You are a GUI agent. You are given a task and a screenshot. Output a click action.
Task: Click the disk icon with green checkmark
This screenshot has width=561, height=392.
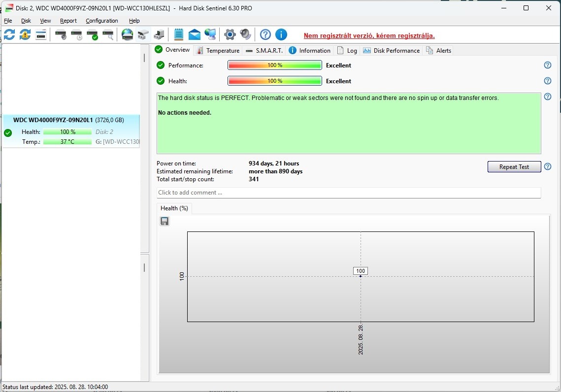(x=92, y=34)
